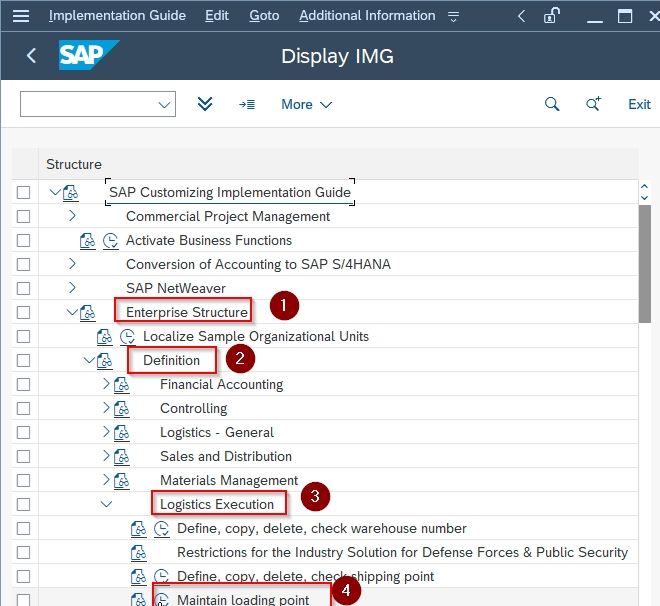Open documentation icon for Activate Business Functions
The width and height of the screenshot is (660, 606).
[x=88, y=241]
